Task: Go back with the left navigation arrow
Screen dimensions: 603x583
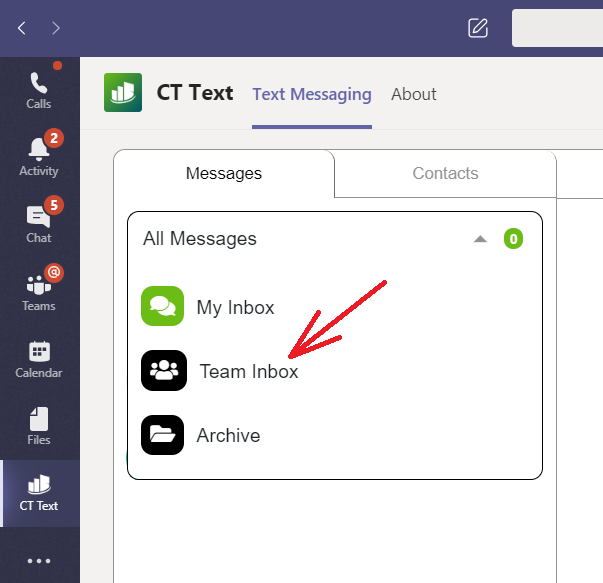Action: click(22, 28)
